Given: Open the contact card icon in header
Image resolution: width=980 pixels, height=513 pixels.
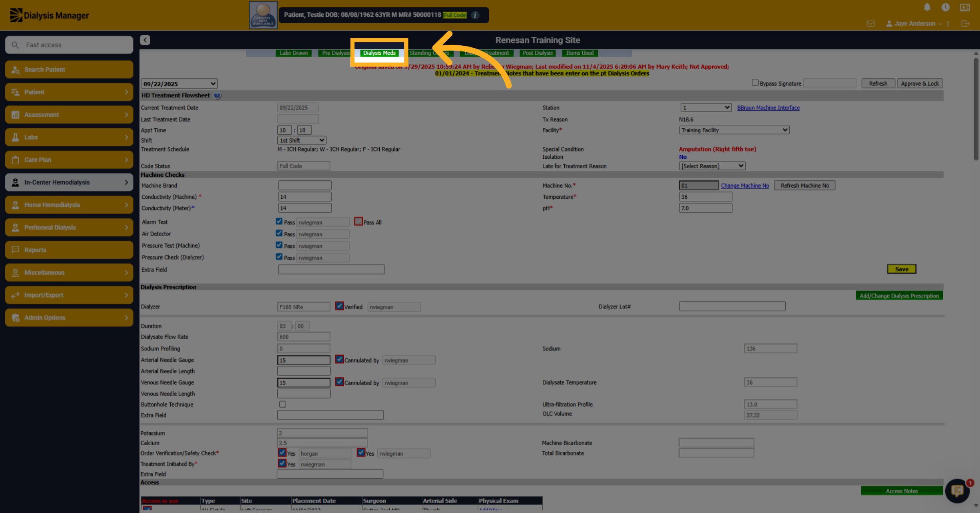Looking at the screenshot, I should pyautogui.click(x=965, y=7).
